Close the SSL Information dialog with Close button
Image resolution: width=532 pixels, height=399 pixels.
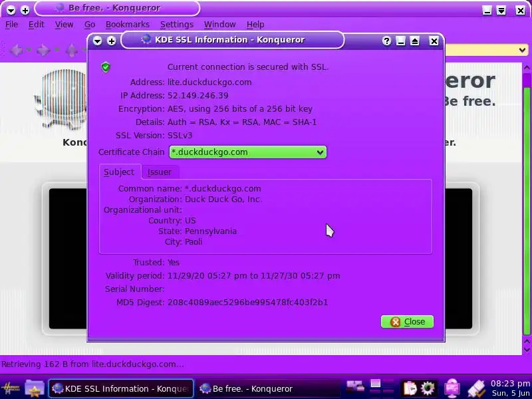(x=407, y=322)
